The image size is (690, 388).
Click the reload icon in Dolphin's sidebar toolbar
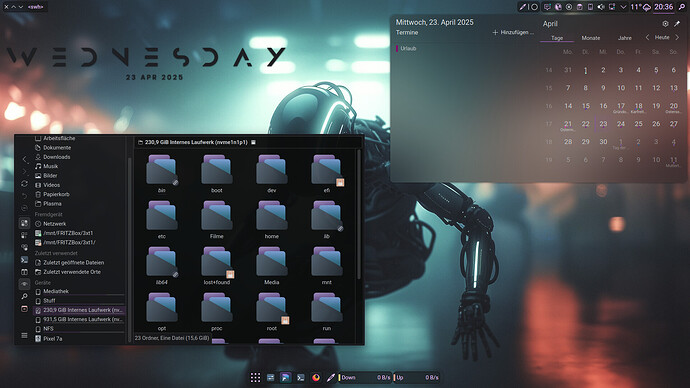(25, 183)
